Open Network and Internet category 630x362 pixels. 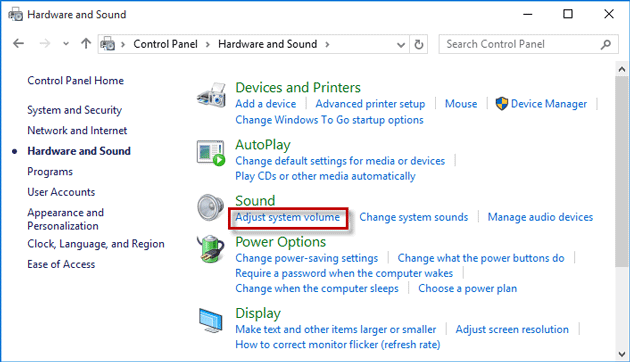[x=77, y=131]
